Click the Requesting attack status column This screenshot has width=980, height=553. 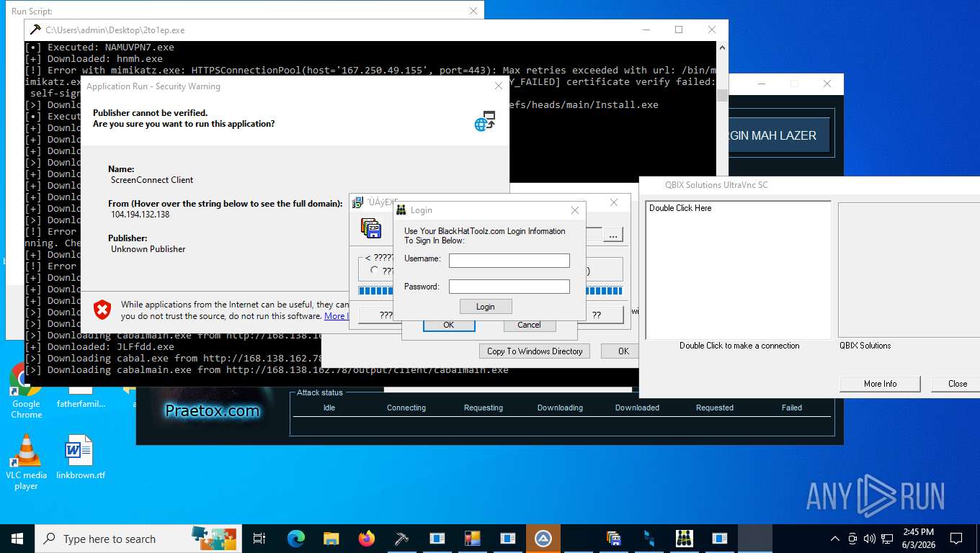coord(484,408)
